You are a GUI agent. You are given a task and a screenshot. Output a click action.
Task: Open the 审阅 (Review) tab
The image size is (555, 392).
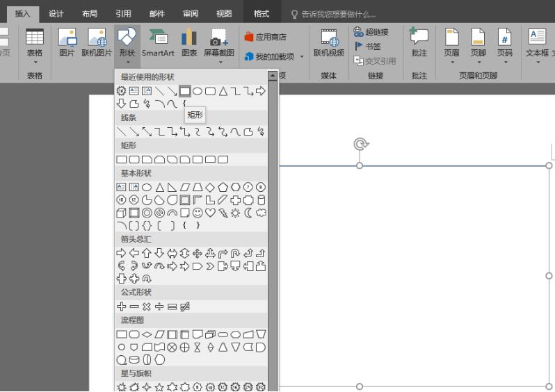[x=190, y=13]
